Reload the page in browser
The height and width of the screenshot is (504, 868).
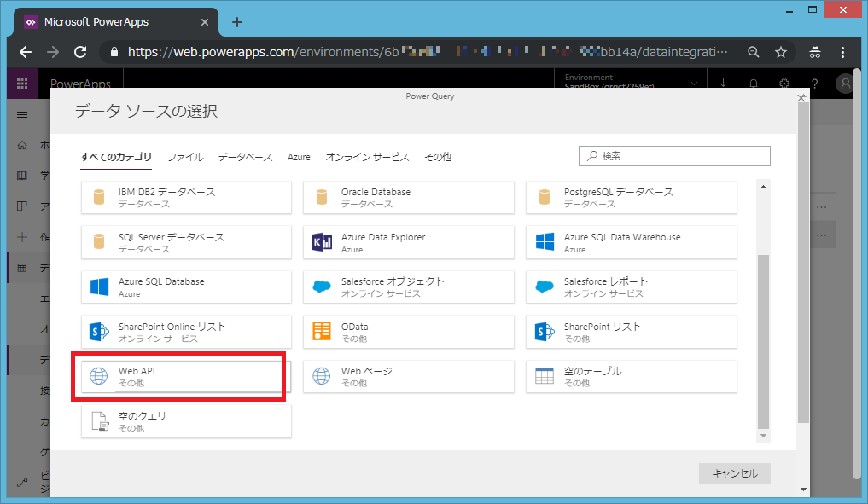[x=80, y=52]
